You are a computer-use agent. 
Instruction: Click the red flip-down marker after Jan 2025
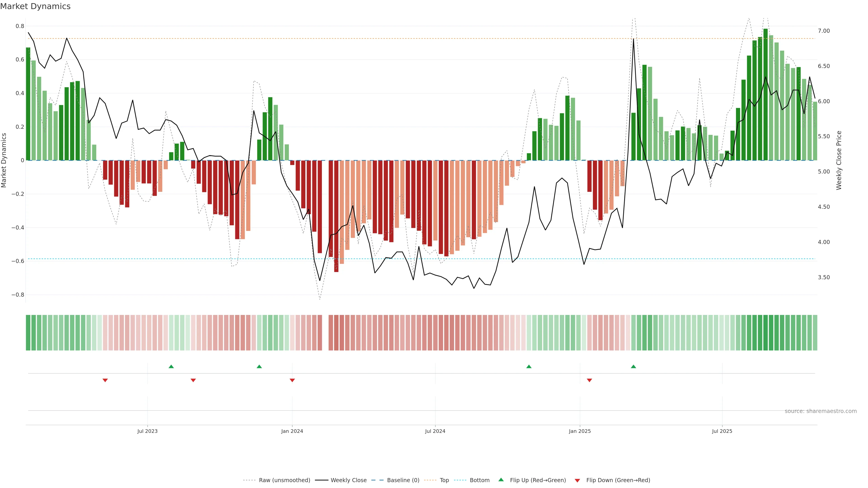(x=589, y=380)
